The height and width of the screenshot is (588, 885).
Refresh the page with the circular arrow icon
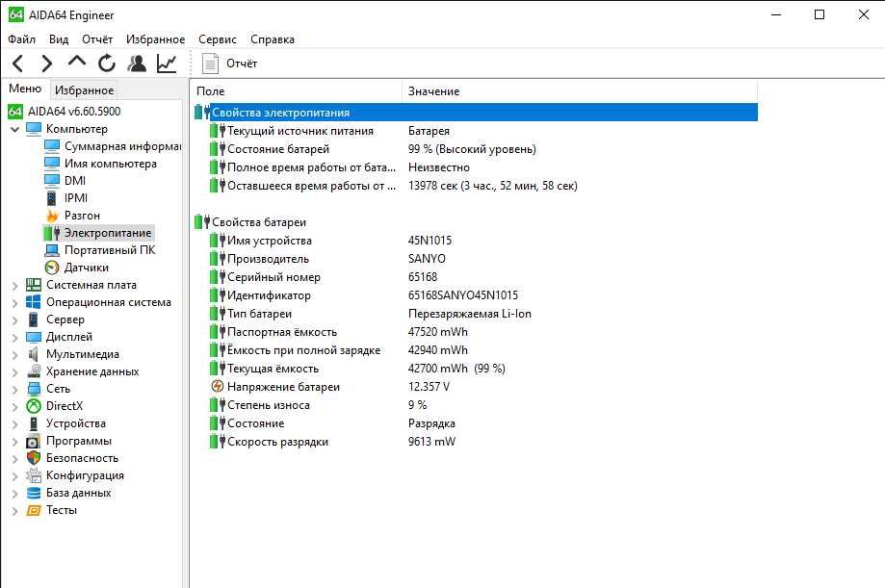pos(107,64)
